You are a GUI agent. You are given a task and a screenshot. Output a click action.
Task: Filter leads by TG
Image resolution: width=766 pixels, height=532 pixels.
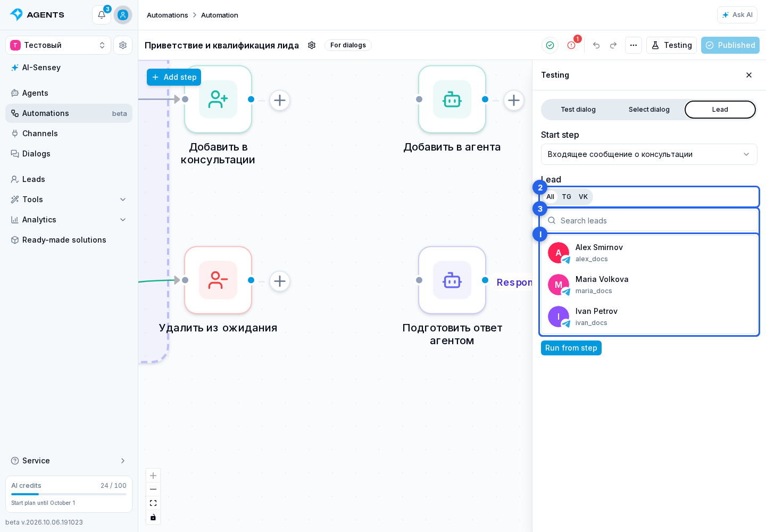[567, 197]
